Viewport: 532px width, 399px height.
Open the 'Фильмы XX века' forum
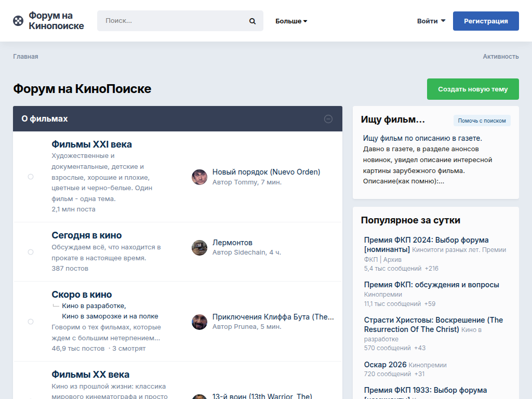[90, 375]
